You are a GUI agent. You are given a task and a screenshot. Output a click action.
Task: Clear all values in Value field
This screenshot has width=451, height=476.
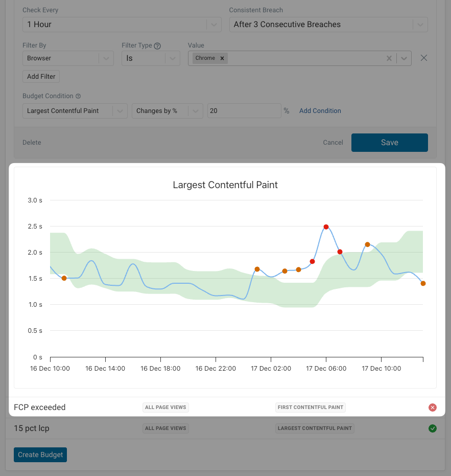[389, 58]
